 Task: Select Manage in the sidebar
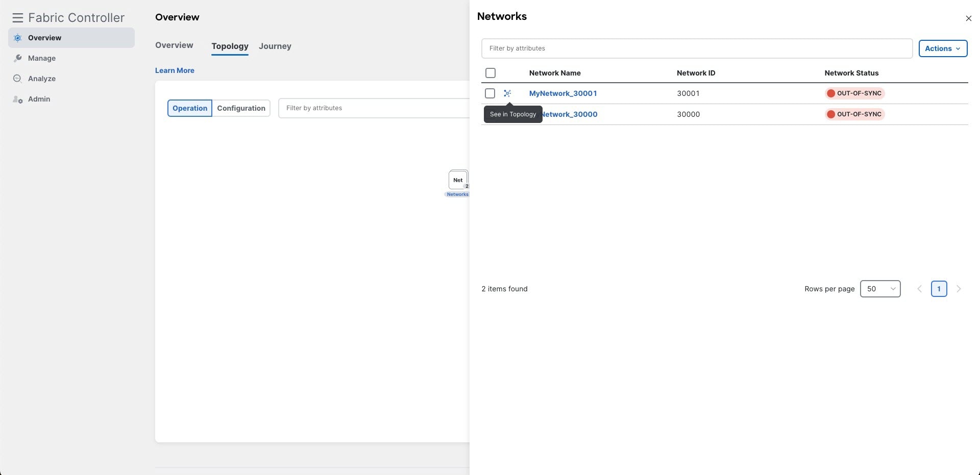click(x=71, y=58)
